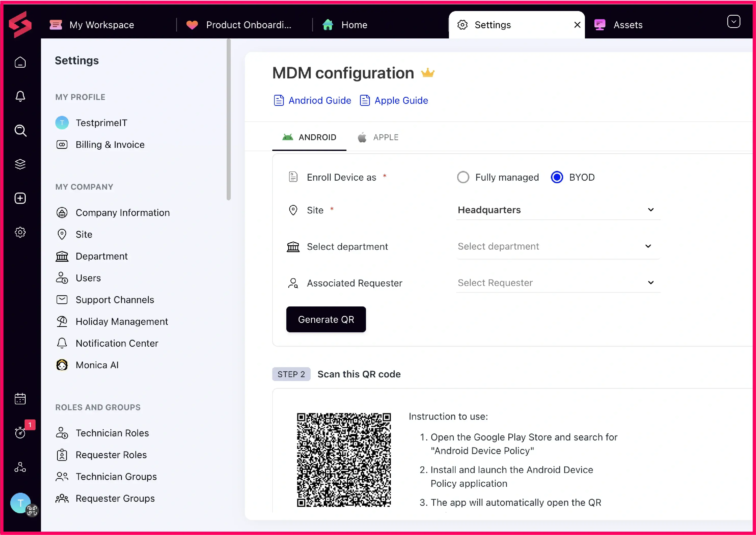The width and height of the screenshot is (756, 535).
Task: Open the stacked layers icon in left rail
Action: coord(20,164)
